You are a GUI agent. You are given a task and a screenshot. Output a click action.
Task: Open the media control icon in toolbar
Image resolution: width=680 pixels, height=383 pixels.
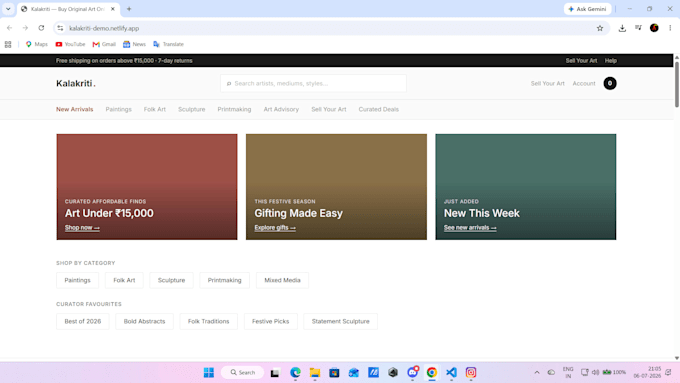[x=638, y=28]
